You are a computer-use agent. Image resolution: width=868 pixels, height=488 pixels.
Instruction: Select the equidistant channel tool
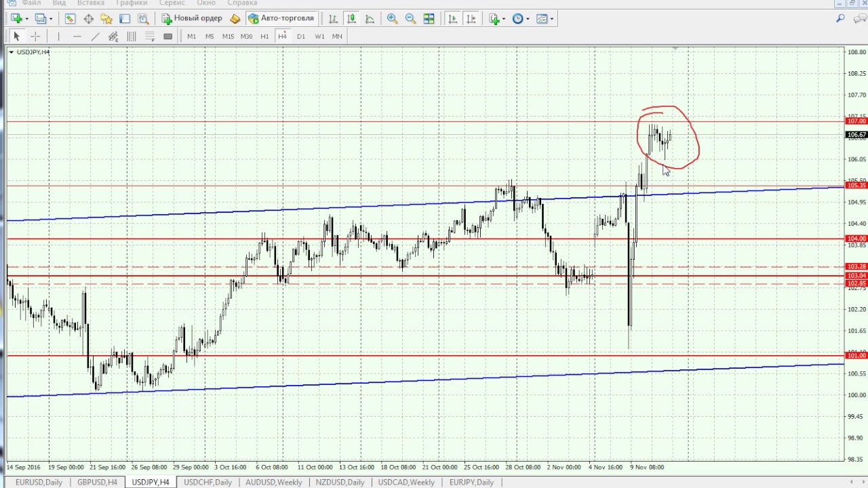[x=113, y=37]
